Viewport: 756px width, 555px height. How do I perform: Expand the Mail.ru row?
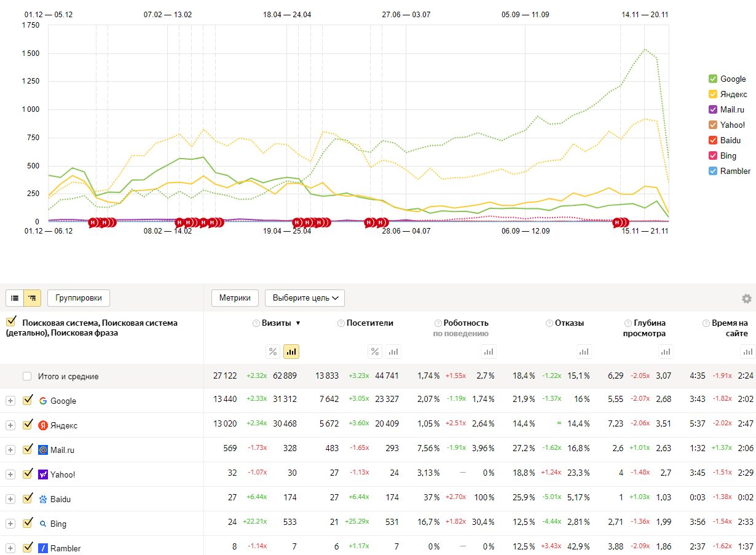(10, 450)
